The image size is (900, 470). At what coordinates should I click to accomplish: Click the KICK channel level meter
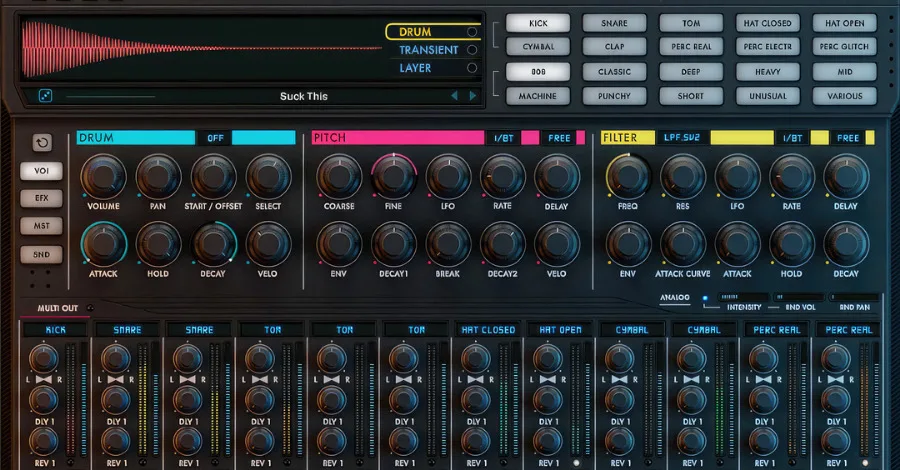point(71,400)
